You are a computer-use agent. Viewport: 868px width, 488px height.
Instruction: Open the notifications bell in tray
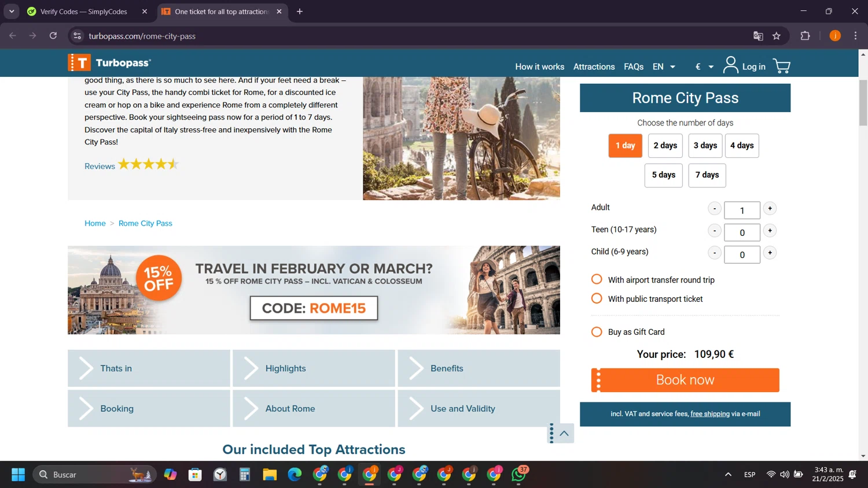point(852,475)
